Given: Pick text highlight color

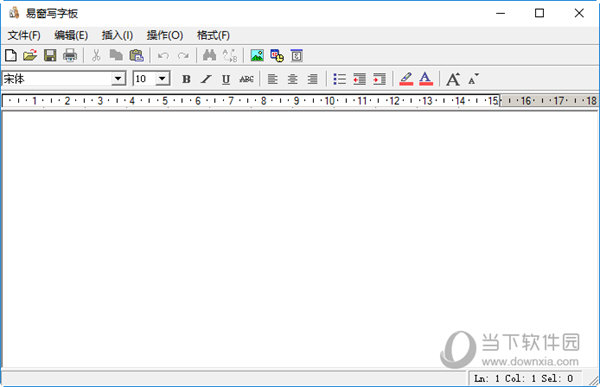Looking at the screenshot, I should coord(406,79).
